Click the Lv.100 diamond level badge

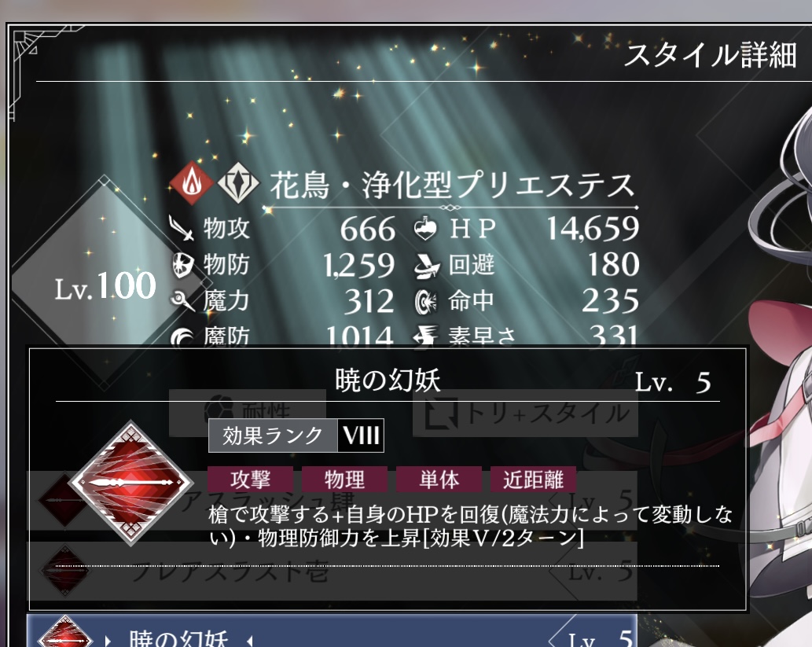click(x=104, y=285)
